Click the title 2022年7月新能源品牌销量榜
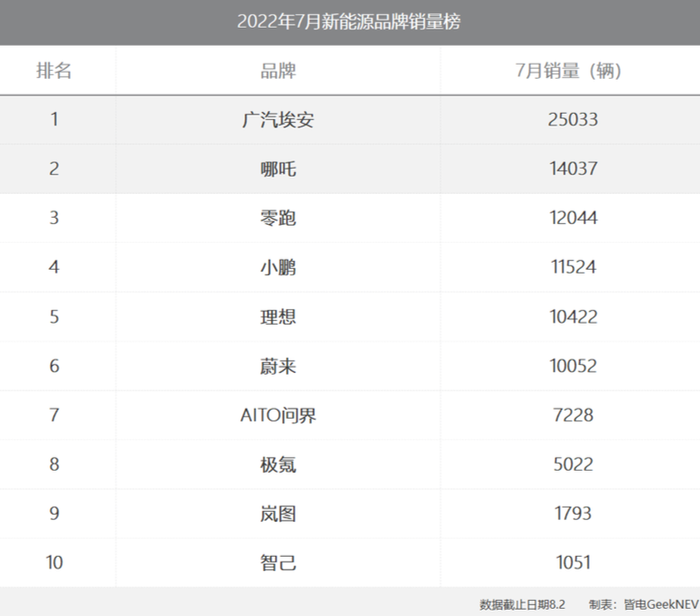 click(x=349, y=22)
